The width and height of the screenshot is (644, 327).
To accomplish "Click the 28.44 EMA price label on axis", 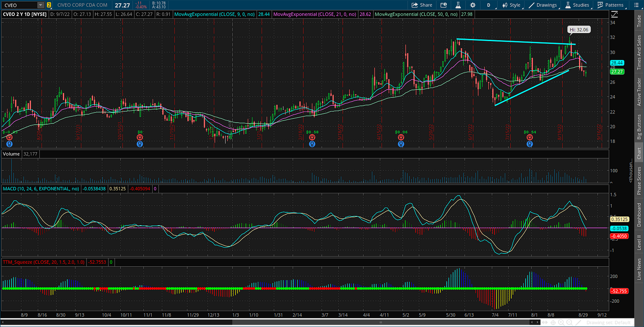I will tap(617, 63).
